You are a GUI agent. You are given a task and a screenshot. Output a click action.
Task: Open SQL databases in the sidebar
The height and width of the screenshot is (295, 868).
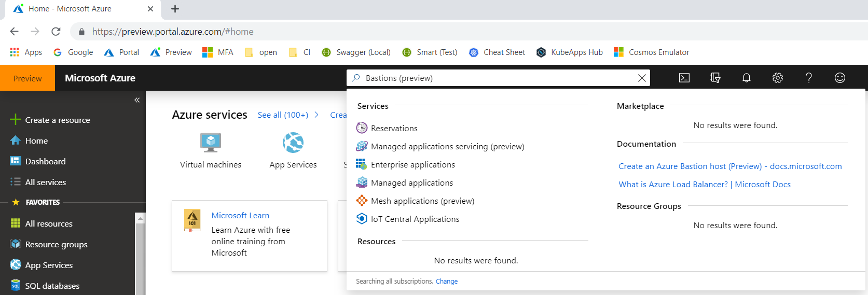[x=45, y=286]
